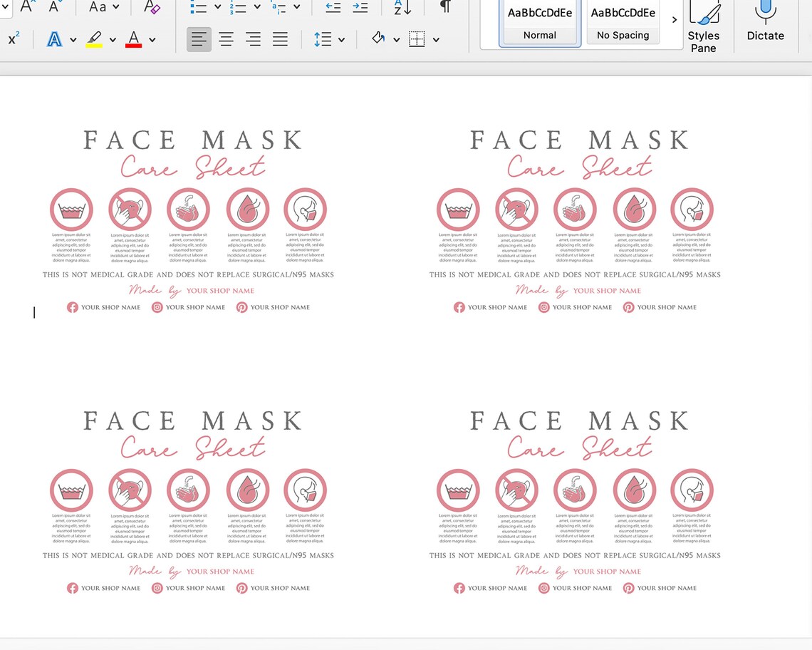This screenshot has height=650, width=812.
Task: Increase the paragraph indent
Action: click(360, 6)
